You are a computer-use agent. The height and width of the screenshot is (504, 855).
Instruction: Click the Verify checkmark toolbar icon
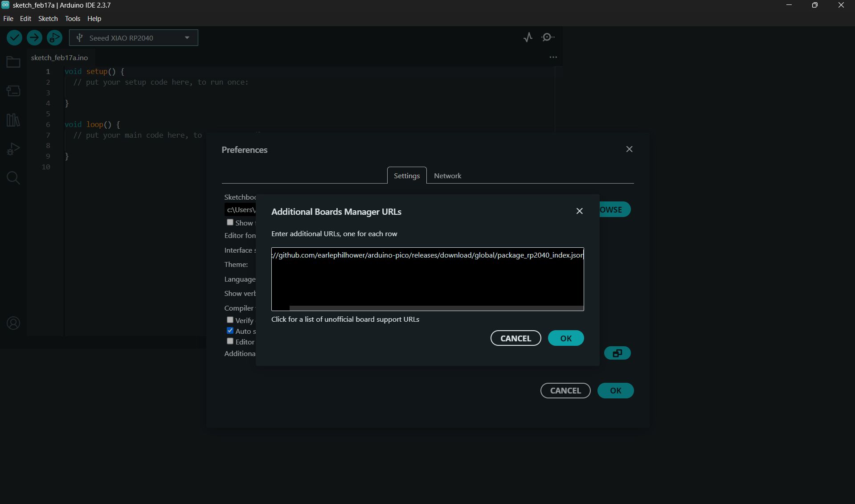pyautogui.click(x=14, y=38)
